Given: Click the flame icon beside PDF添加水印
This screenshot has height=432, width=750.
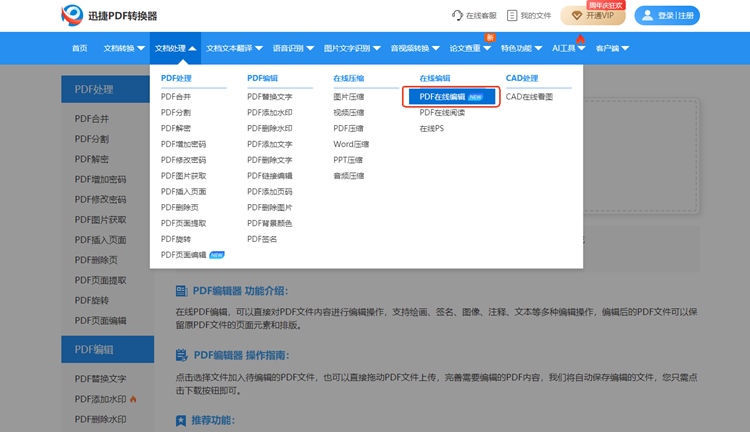Looking at the screenshot, I should (133, 399).
